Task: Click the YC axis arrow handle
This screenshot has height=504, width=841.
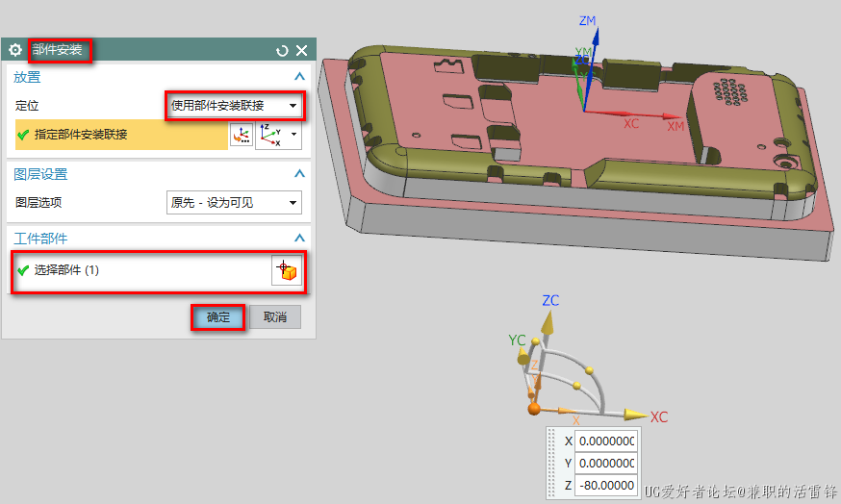Action: [522, 357]
